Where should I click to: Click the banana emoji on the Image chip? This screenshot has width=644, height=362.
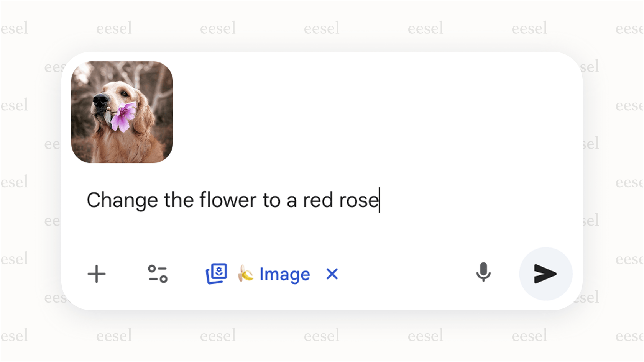pos(246,274)
